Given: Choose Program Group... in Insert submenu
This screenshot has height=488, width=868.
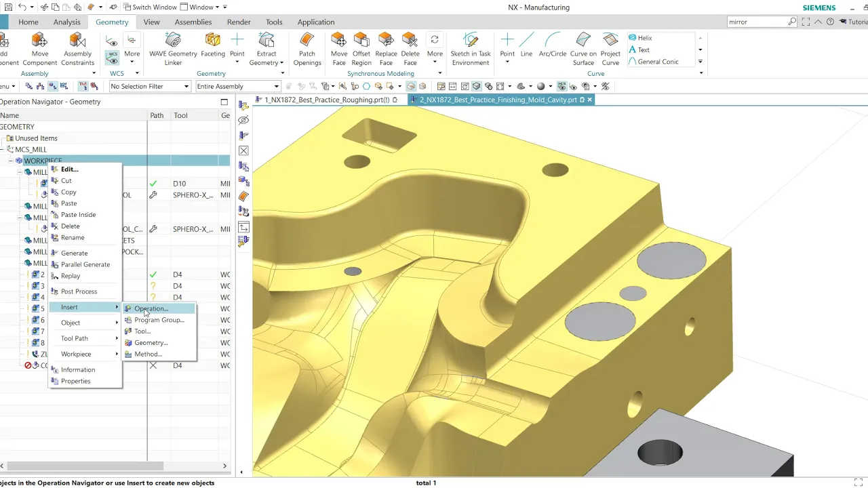Looking at the screenshot, I should click(159, 320).
